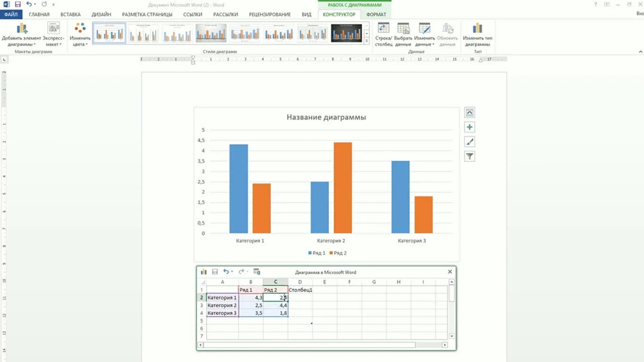
Task: Click column header D in the data sheet
Action: point(300,282)
